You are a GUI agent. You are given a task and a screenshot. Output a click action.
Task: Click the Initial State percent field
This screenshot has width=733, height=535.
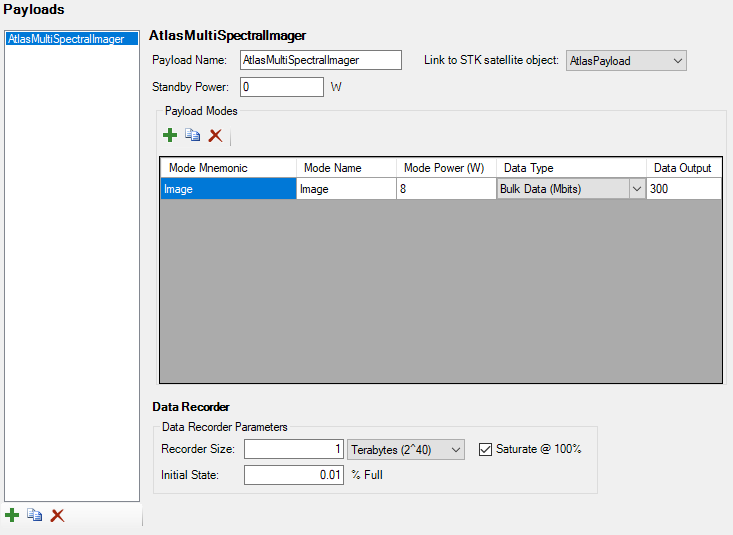[294, 475]
